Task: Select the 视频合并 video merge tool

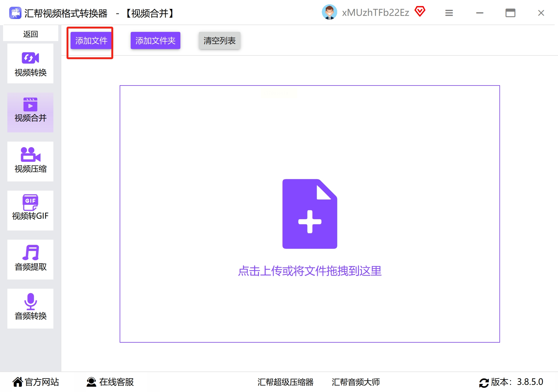Action: click(30, 112)
